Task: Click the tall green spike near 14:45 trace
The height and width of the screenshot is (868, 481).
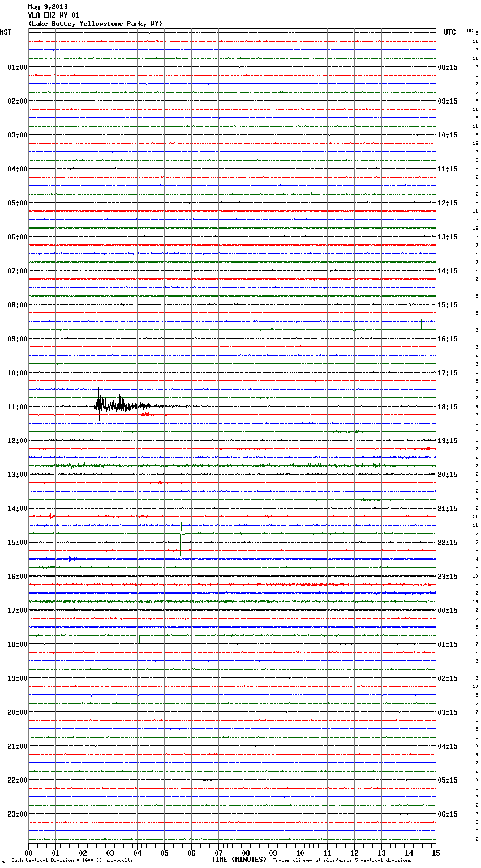Action: pos(181,544)
